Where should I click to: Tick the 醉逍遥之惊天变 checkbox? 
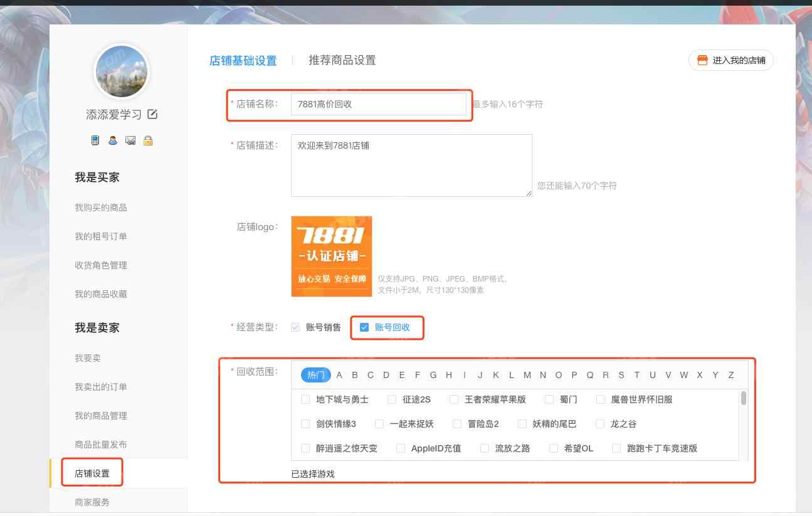[305, 448]
